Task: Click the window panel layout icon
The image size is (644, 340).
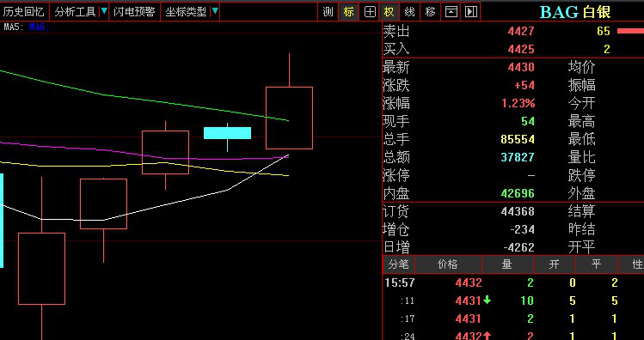Action: [451, 12]
